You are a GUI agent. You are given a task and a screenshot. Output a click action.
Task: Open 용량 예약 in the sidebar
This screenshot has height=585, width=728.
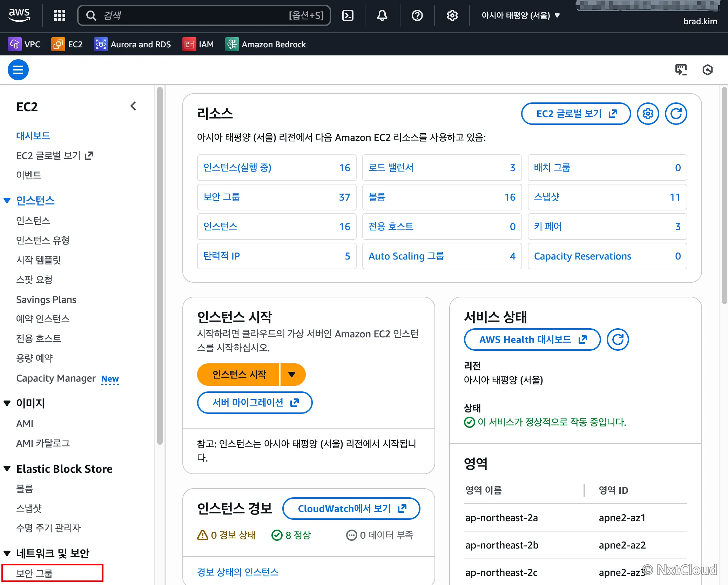(34, 358)
